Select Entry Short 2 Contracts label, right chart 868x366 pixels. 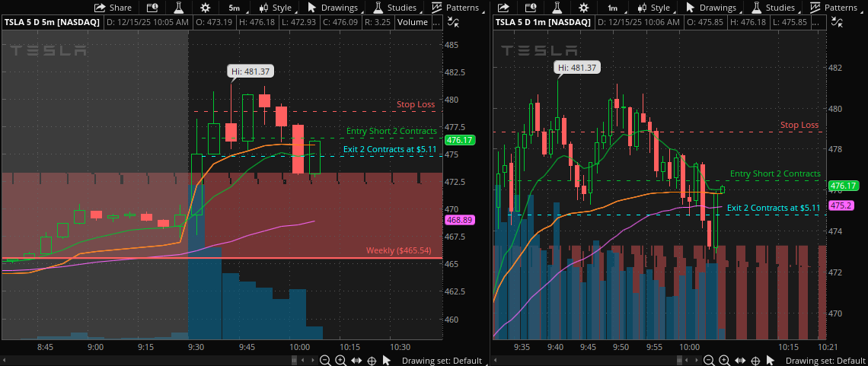775,173
